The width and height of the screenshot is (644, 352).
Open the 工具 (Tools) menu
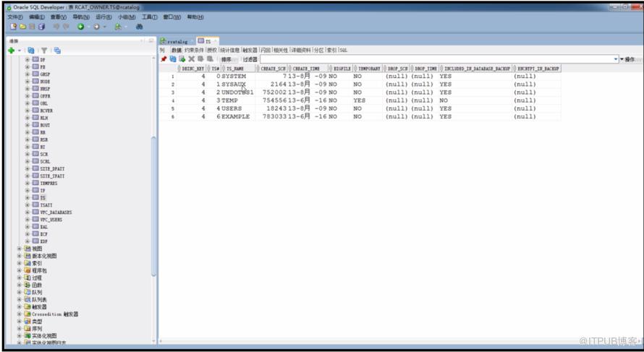[x=150, y=17]
